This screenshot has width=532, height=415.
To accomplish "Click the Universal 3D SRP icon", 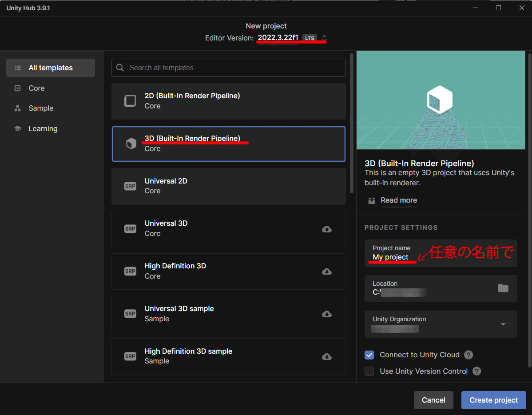I will pyautogui.click(x=130, y=228).
